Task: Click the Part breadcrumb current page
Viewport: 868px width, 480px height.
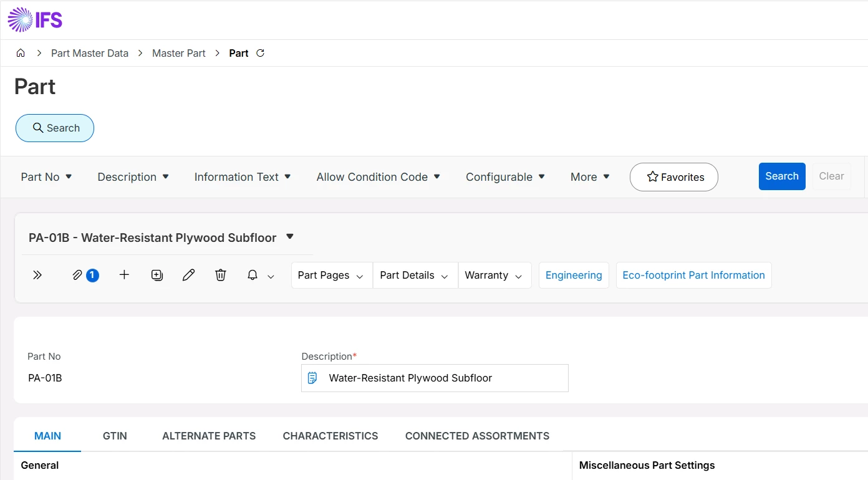Action: pos(239,53)
